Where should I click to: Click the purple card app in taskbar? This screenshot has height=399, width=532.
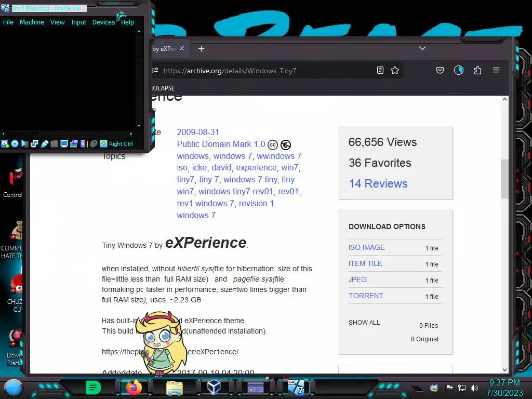[x=256, y=388]
